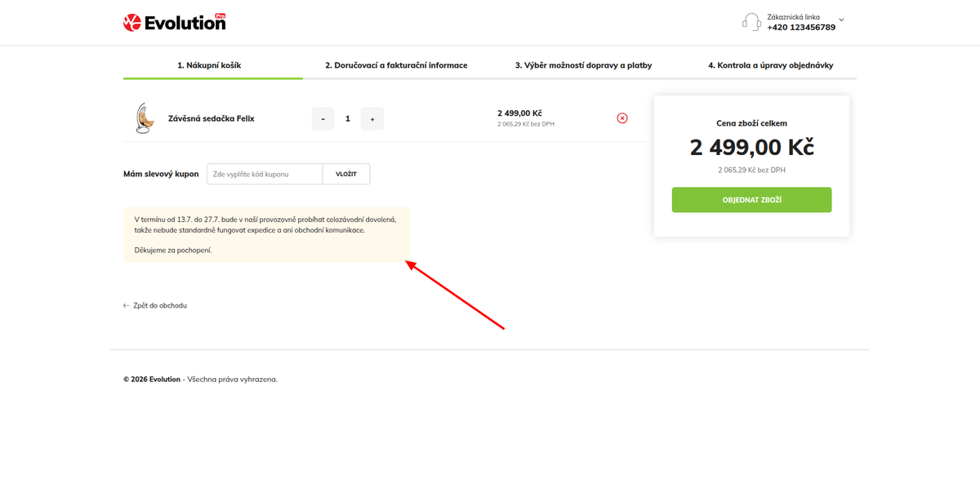The height and width of the screenshot is (502, 980).
Task: Select the item price '2 499,00 Kč'
Action: (519, 113)
